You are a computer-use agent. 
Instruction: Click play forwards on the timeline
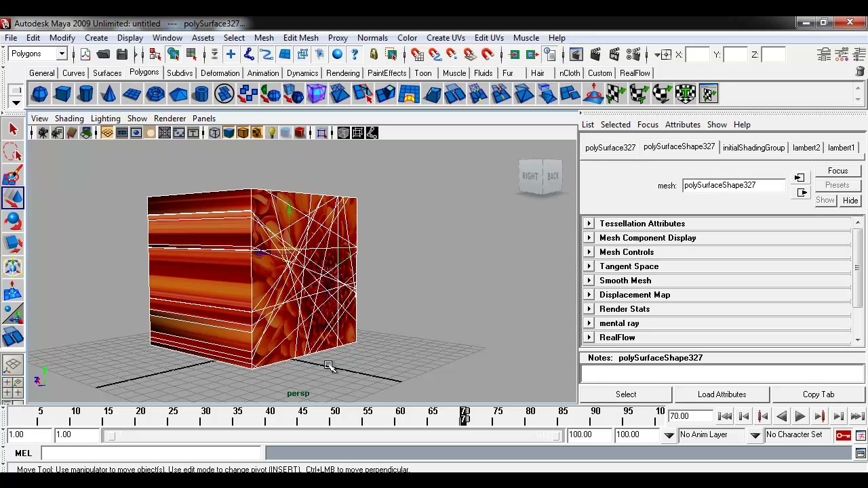(x=800, y=417)
